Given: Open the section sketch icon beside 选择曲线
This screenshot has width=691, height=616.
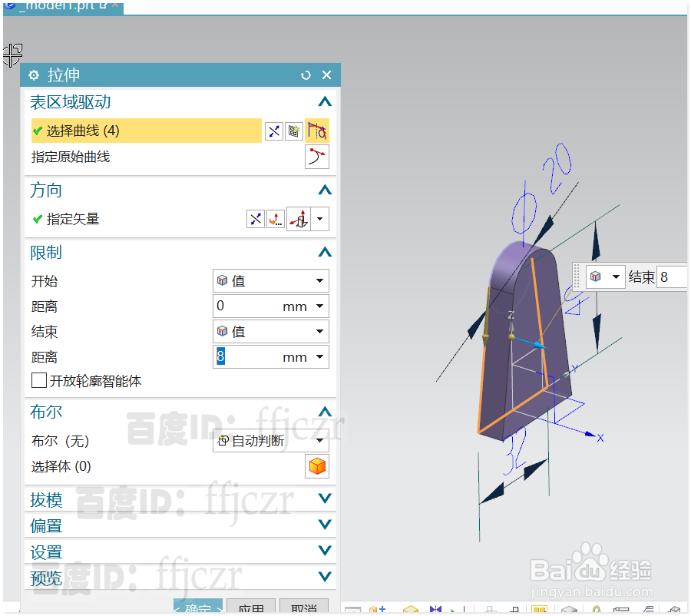Looking at the screenshot, I should tap(293, 131).
